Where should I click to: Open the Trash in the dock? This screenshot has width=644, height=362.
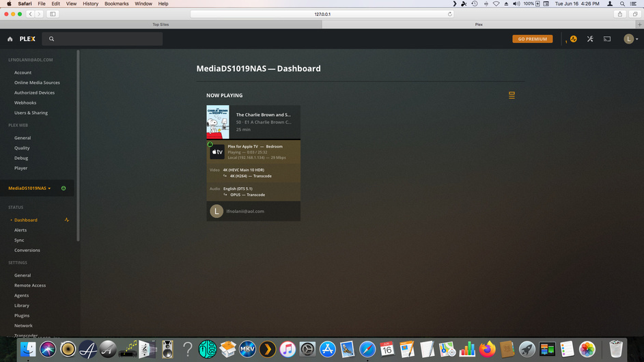(616, 350)
